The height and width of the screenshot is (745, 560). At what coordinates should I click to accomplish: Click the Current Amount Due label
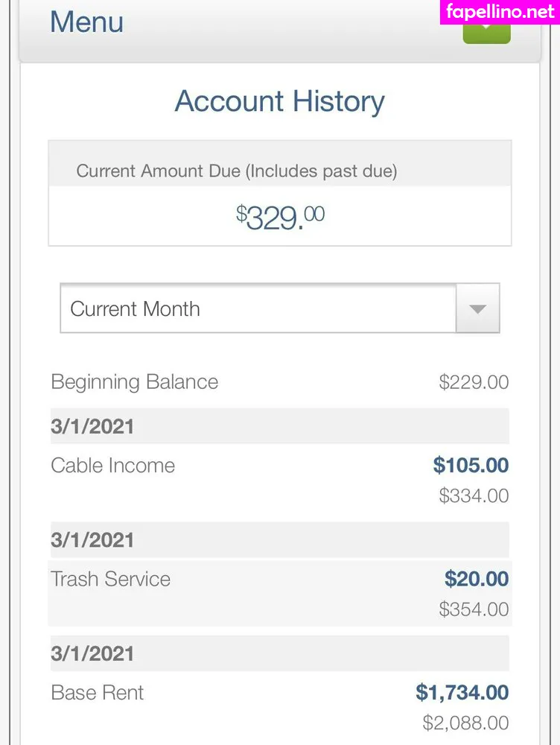237,171
